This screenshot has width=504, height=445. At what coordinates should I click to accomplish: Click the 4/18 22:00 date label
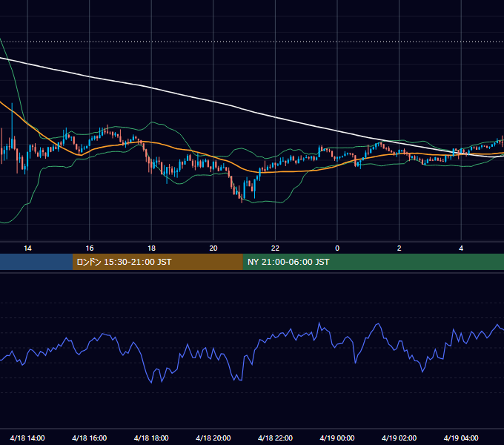[x=275, y=438]
